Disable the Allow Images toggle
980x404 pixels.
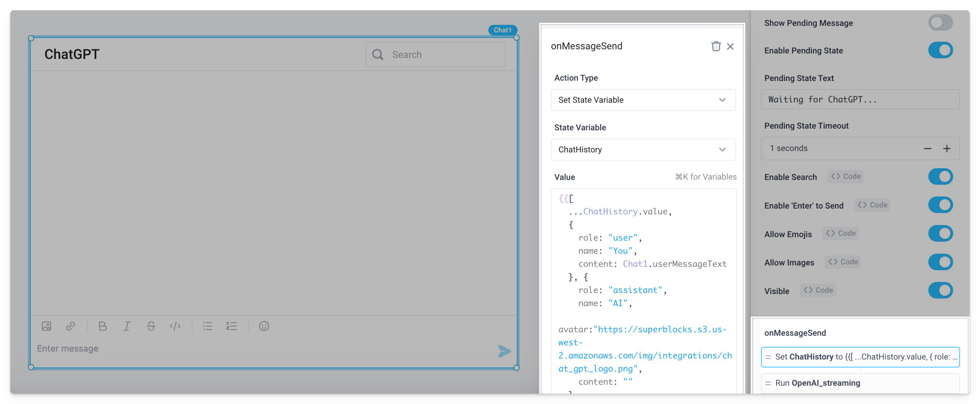point(940,261)
